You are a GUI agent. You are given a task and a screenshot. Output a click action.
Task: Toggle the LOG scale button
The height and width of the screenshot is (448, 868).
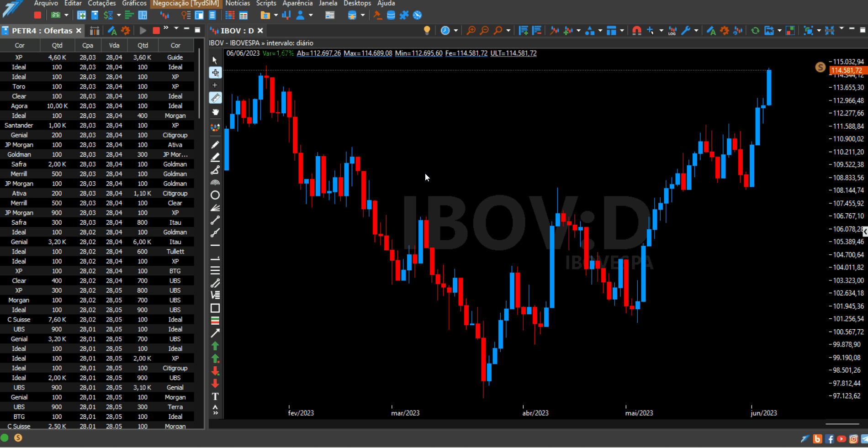[x=672, y=31]
